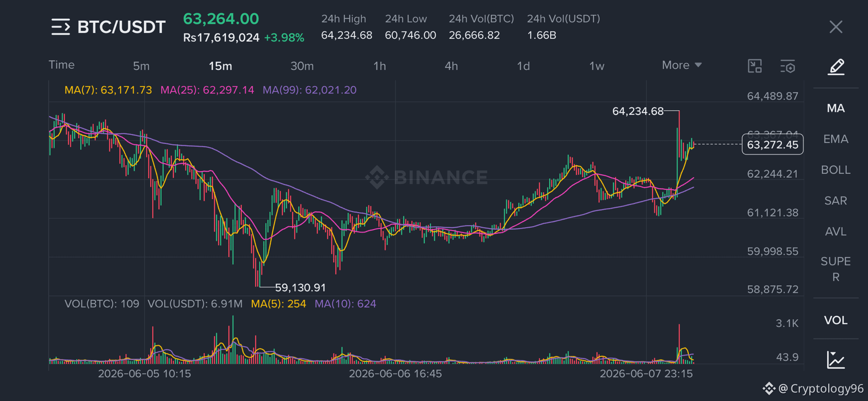Click the 64,234.68 chart high label
The height and width of the screenshot is (401, 868).
click(638, 111)
